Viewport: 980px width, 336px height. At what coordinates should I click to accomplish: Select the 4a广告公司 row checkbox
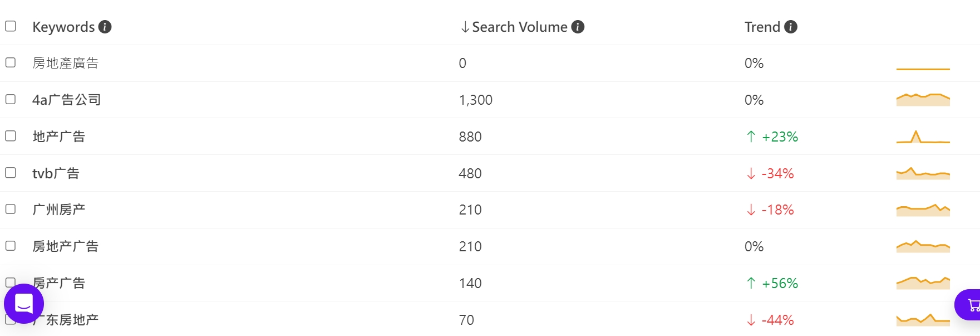pos(11,99)
